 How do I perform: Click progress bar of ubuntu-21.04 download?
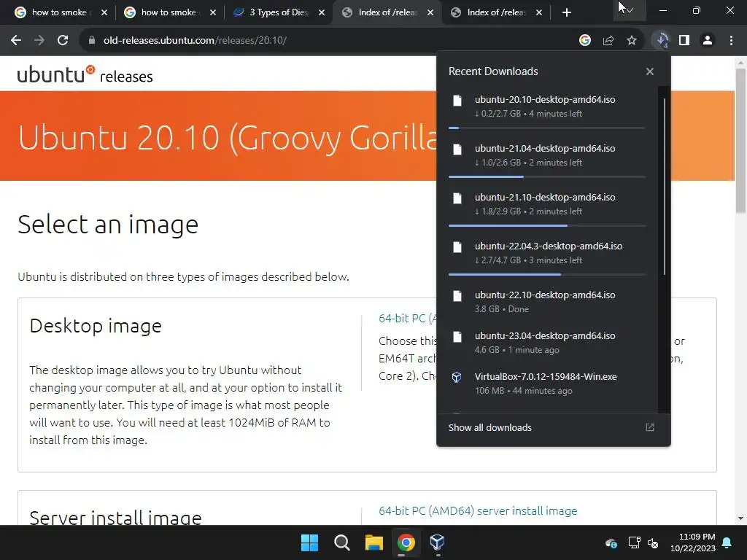coord(547,176)
